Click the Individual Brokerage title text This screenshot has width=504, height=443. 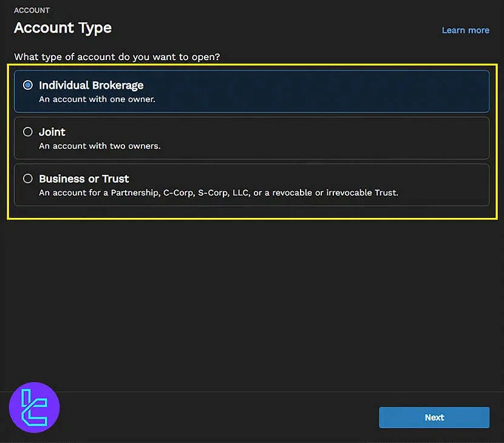click(x=92, y=85)
